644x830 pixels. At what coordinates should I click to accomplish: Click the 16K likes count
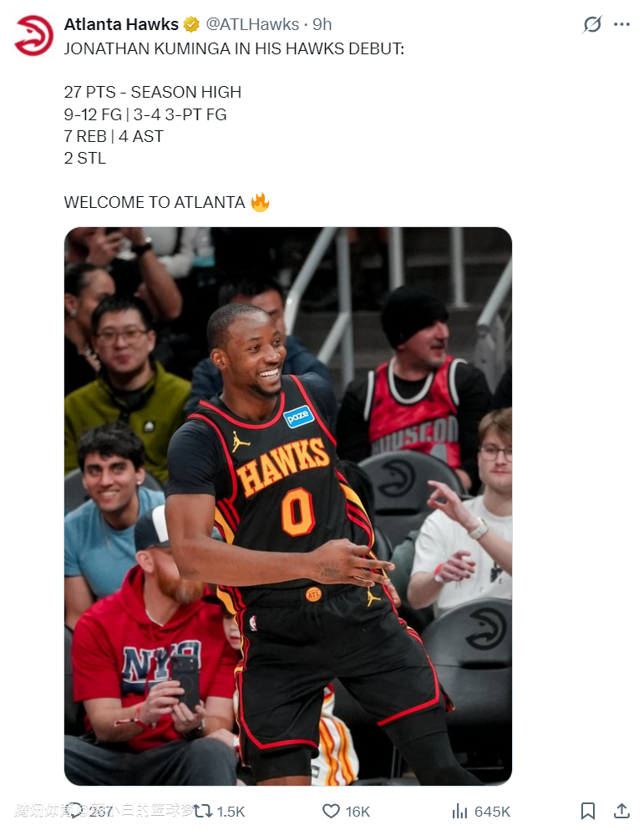358,812
